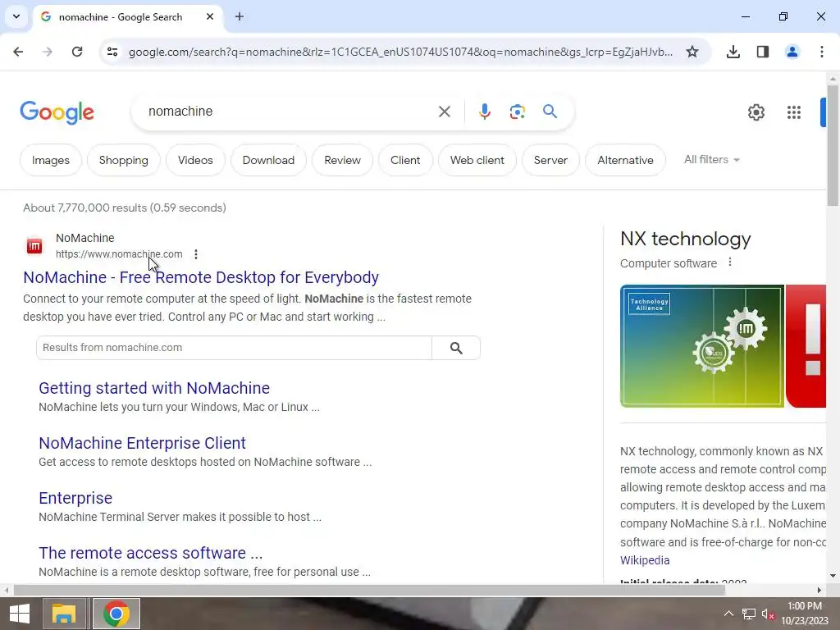The image size is (840, 630).
Task: Toggle Chrome side panel icon
Action: click(x=762, y=52)
